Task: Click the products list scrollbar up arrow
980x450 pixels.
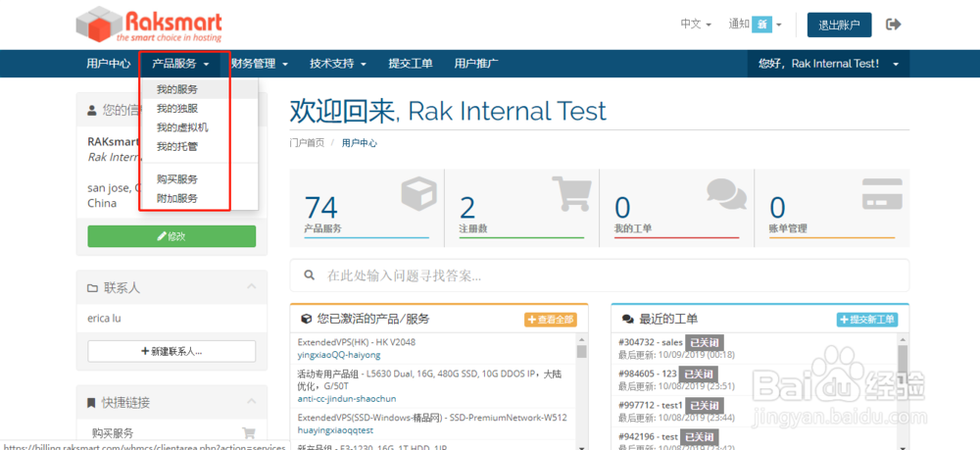Action: (x=582, y=338)
